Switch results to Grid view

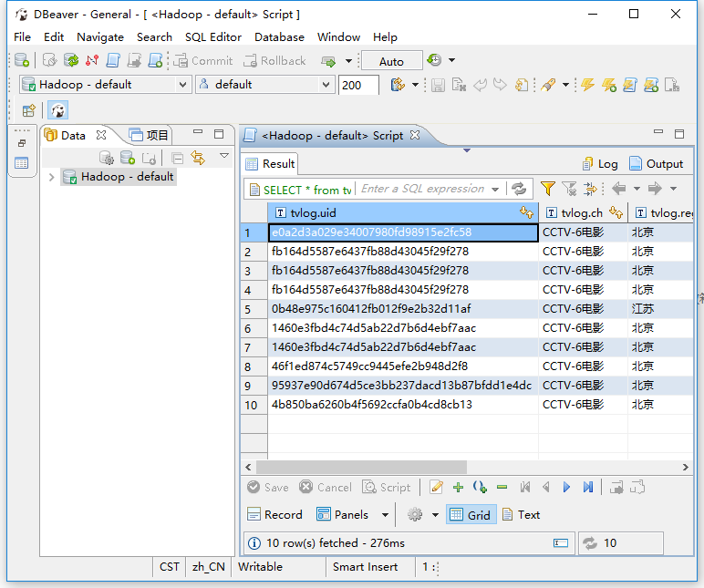coord(470,515)
